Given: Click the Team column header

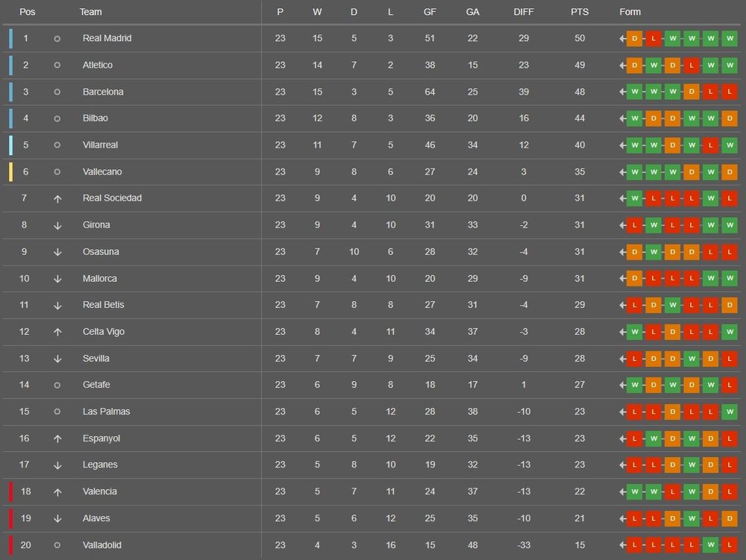Looking at the screenshot, I should 91,12.
